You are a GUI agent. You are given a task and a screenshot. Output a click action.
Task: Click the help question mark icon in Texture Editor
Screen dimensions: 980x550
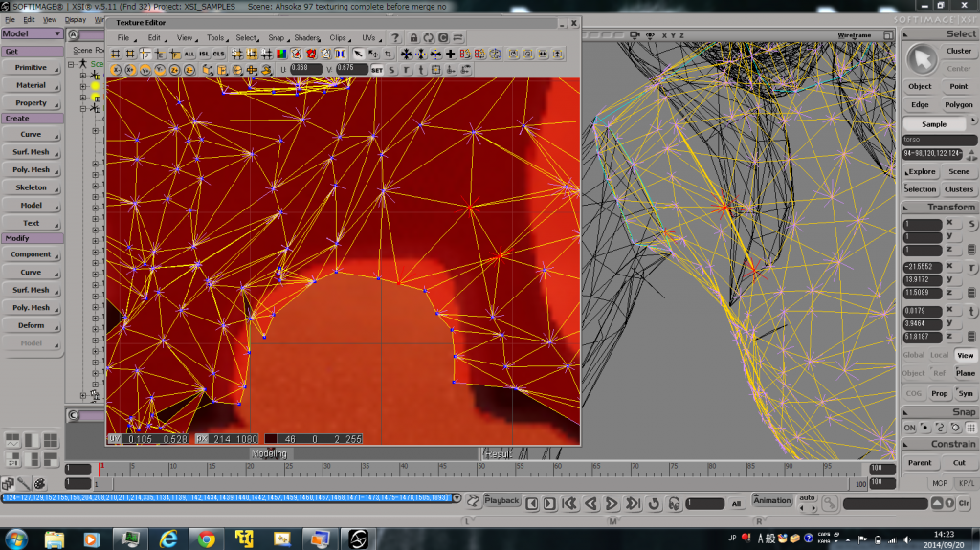(x=395, y=38)
